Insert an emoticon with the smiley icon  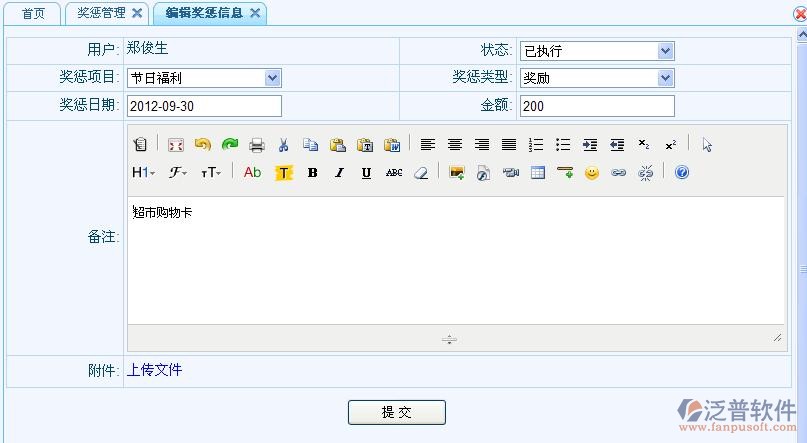click(x=592, y=173)
